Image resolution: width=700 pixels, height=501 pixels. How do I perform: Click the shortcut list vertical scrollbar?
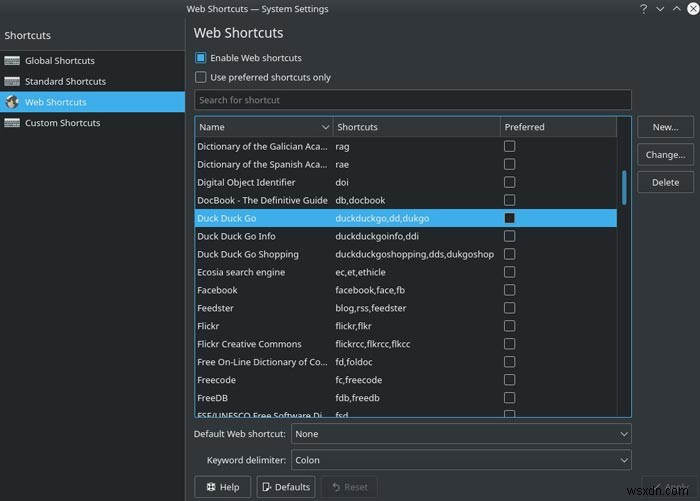(x=624, y=188)
